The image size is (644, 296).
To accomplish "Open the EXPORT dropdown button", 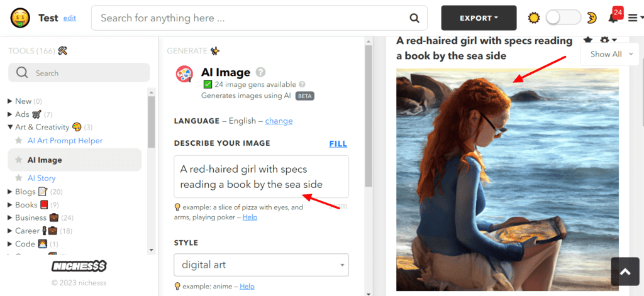I will click(x=479, y=18).
